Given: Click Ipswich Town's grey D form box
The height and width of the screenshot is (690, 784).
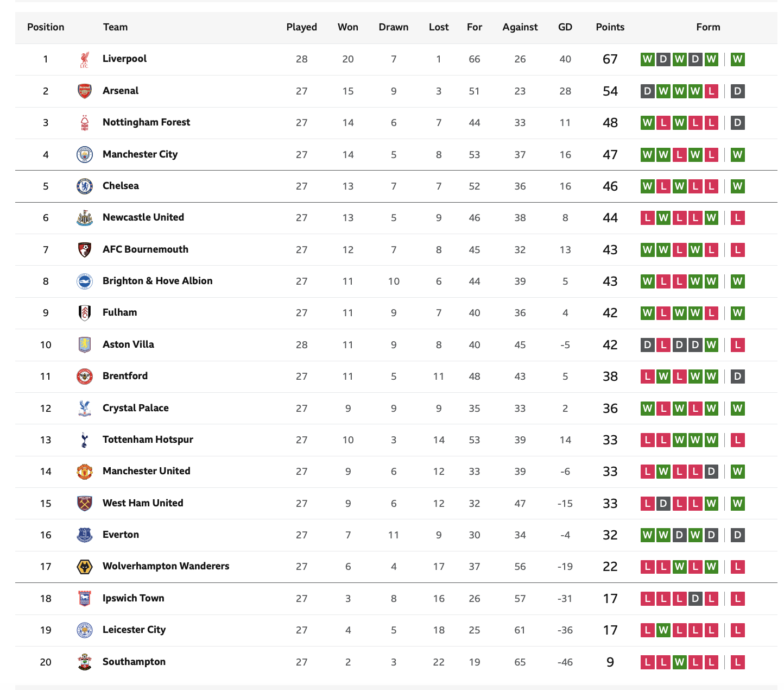Looking at the screenshot, I should [695, 599].
